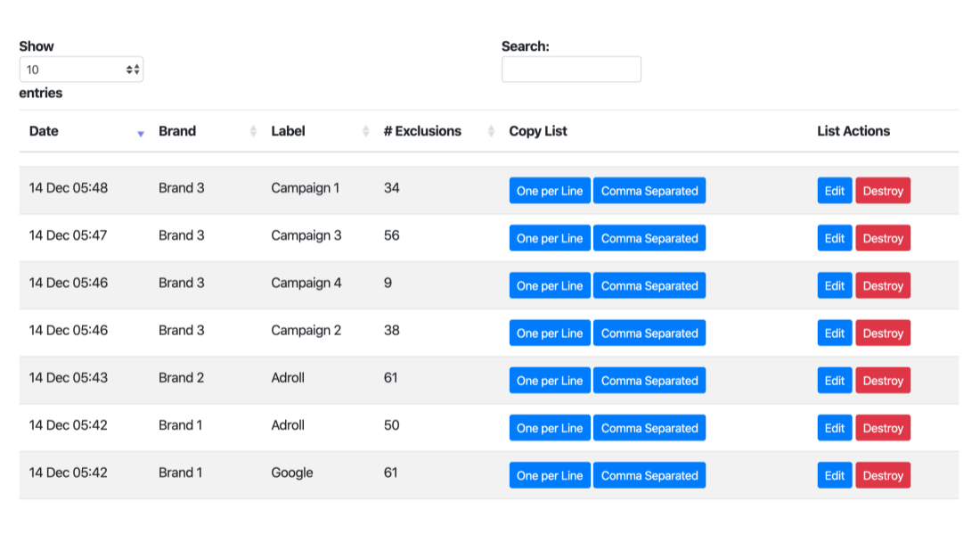
Task: Open the Show entries dropdown
Action: tap(81, 70)
